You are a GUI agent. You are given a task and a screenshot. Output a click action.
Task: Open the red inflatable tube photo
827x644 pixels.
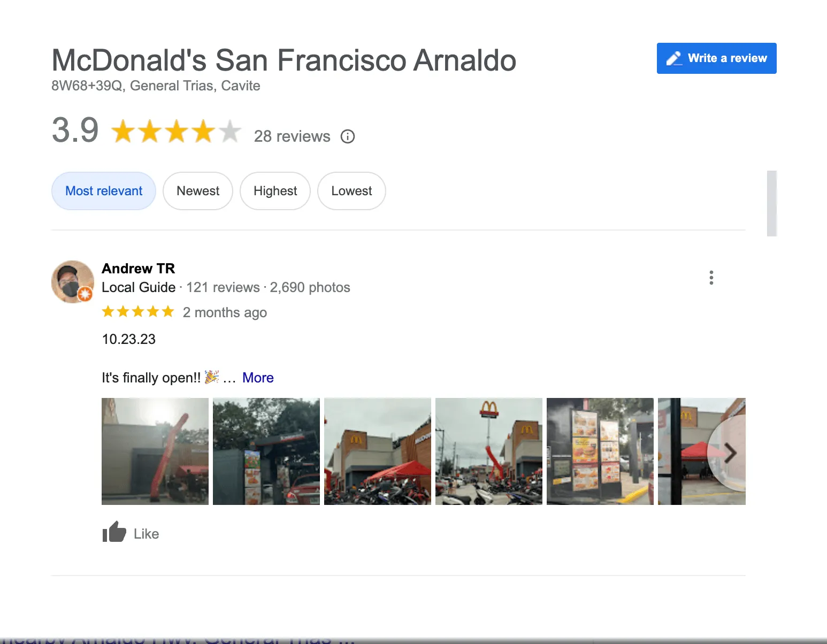click(155, 451)
